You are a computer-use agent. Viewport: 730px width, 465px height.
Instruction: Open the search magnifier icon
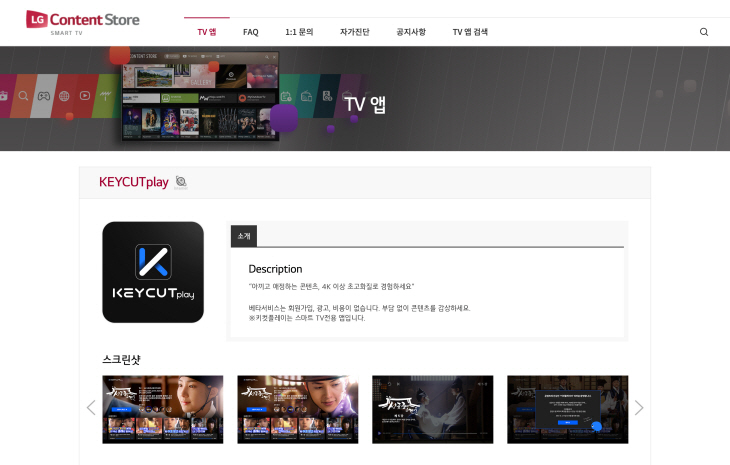(704, 32)
